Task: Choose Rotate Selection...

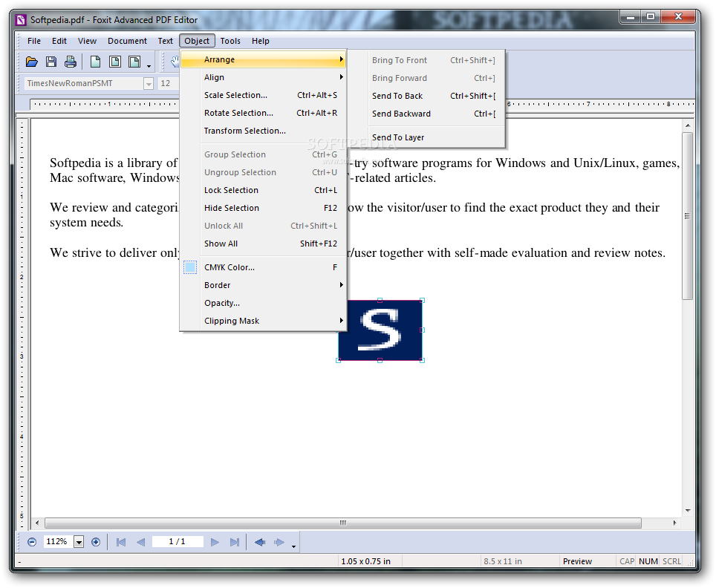Action: tap(263, 113)
